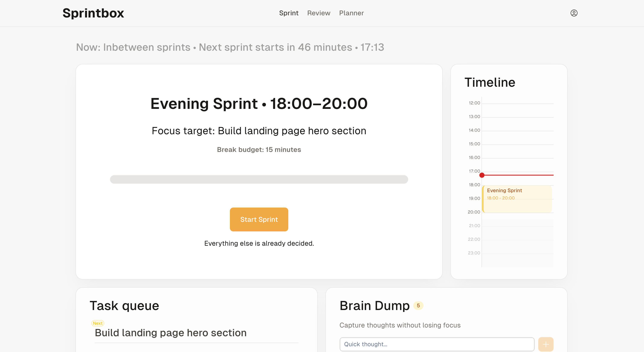The height and width of the screenshot is (352, 644).
Task: Click the Evening Sprint 18:00–20:00 title
Action: (259, 103)
